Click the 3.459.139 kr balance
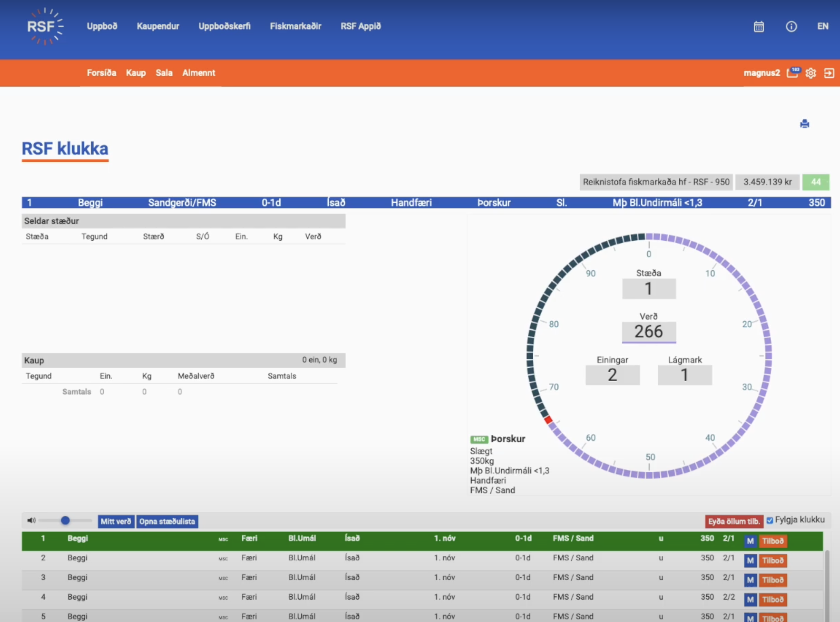This screenshot has width=840, height=622. [767, 182]
